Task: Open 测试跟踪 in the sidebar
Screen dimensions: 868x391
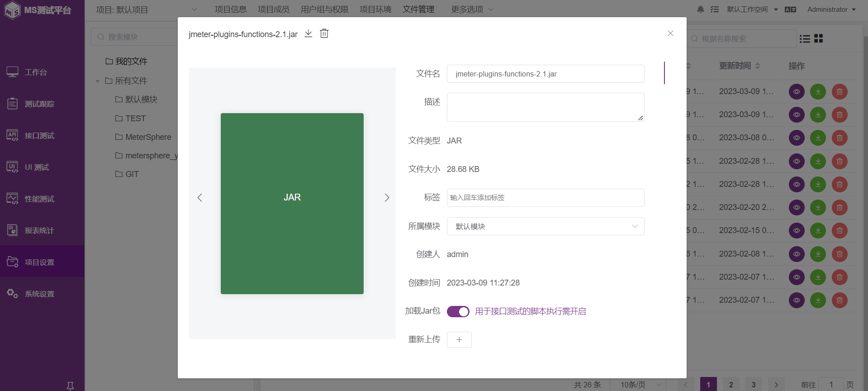Action: (x=42, y=104)
